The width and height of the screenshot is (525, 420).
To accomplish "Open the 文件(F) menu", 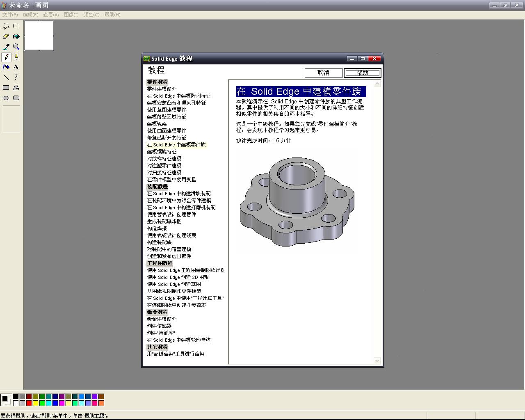I will pos(10,15).
